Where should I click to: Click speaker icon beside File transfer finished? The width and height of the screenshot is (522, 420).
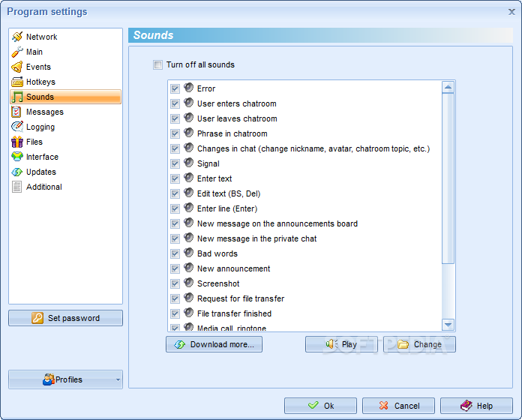189,313
